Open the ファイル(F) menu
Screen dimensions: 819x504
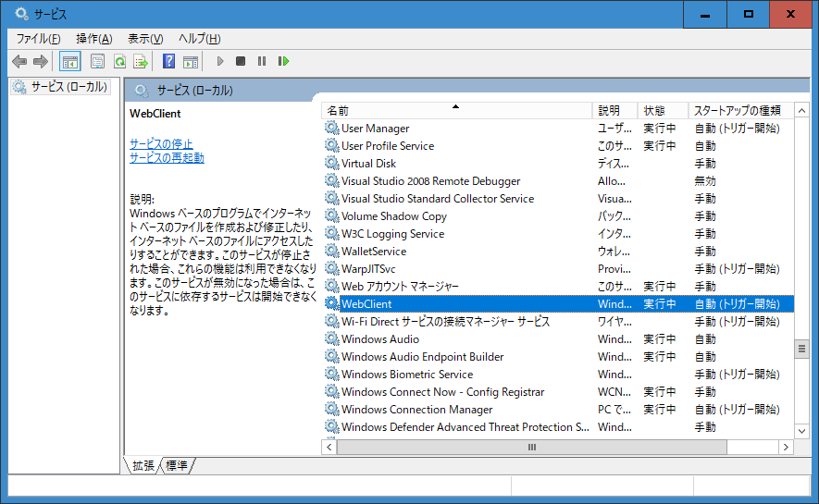38,39
